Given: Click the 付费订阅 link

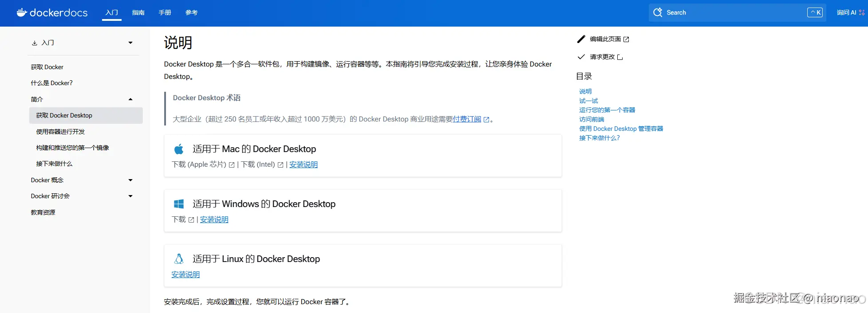Looking at the screenshot, I should (x=467, y=119).
